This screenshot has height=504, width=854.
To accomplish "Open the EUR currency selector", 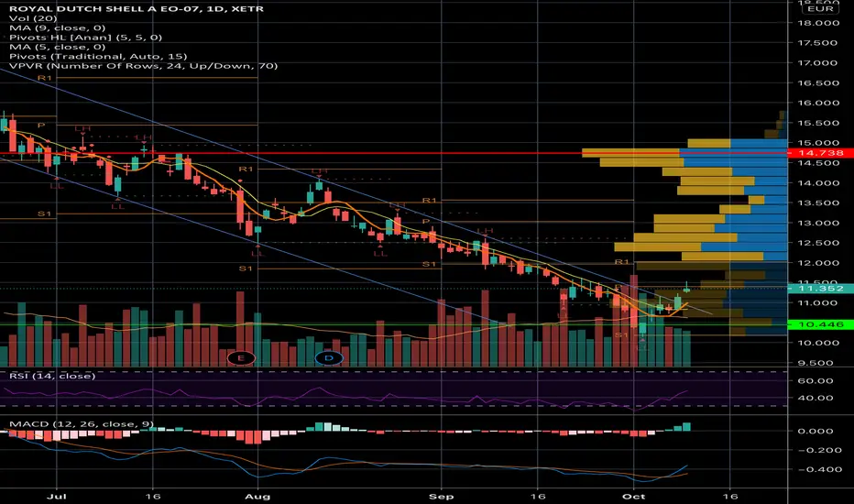I will (821, 9).
